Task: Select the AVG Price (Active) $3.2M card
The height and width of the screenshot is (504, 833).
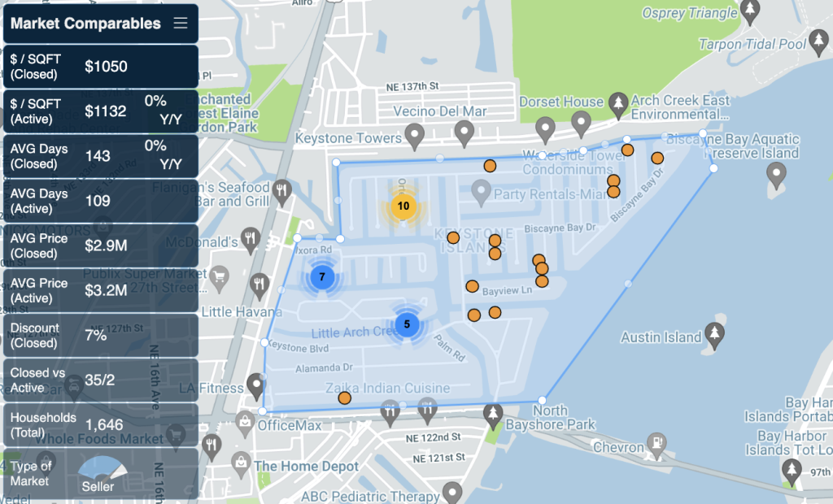Action: (x=101, y=290)
